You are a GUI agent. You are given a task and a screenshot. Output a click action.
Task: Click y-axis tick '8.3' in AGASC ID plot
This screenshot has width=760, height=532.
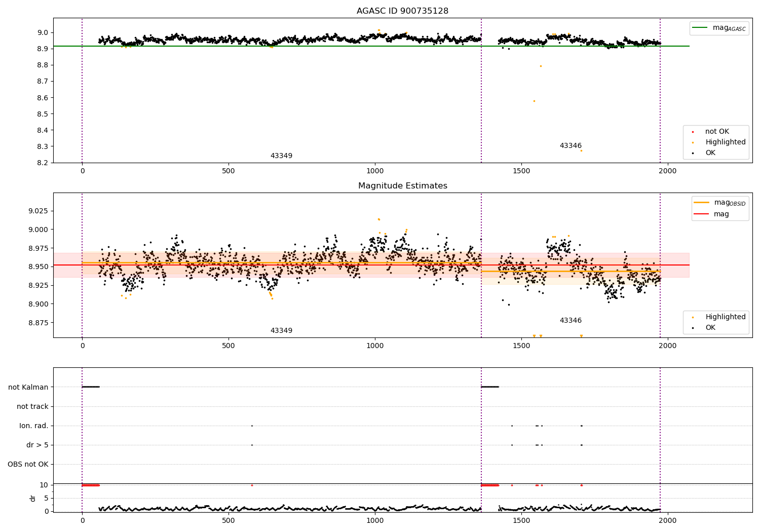(43, 146)
